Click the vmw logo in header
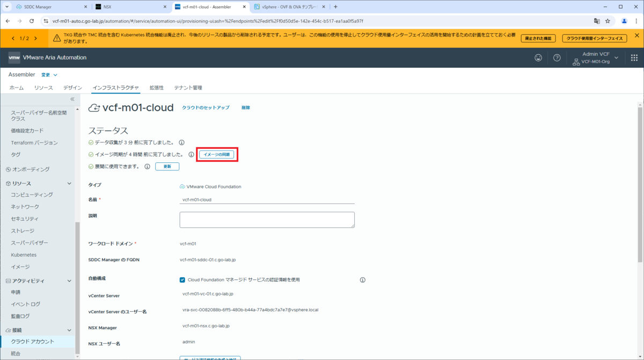 click(14, 57)
